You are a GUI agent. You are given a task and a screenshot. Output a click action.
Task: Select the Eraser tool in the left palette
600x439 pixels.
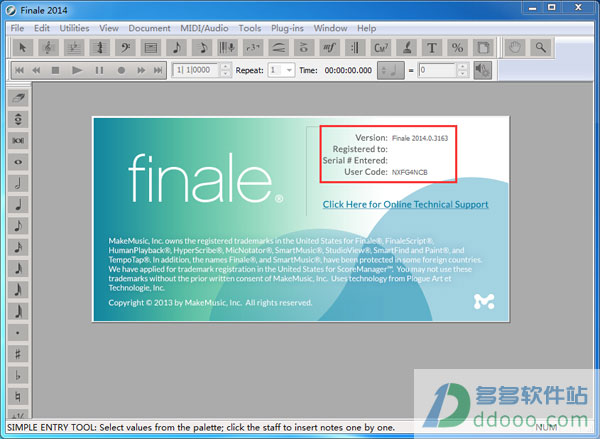20,98
